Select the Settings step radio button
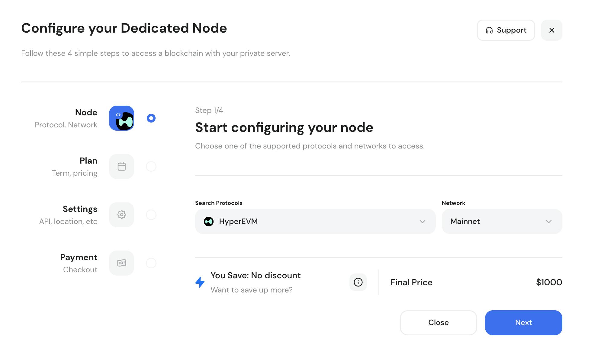This screenshot has width=598, height=364. (x=151, y=215)
